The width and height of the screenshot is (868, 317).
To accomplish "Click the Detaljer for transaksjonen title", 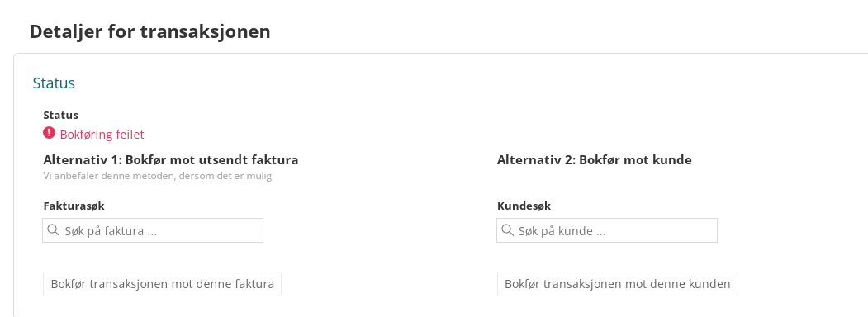I will (x=150, y=31).
